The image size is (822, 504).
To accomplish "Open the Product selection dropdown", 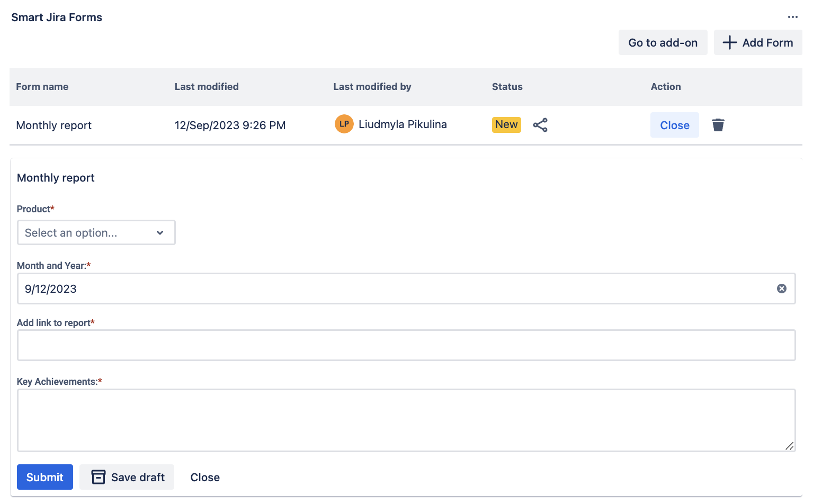I will point(96,232).
